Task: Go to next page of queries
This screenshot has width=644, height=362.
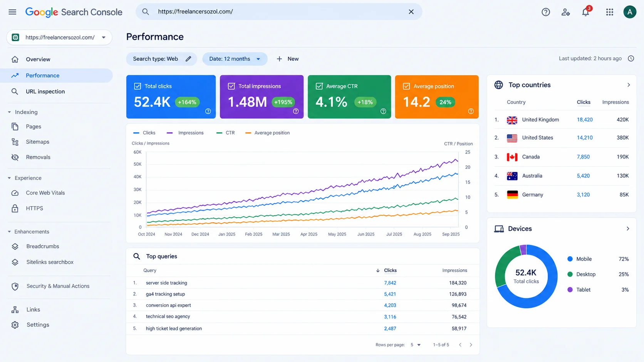Action: tap(471, 345)
